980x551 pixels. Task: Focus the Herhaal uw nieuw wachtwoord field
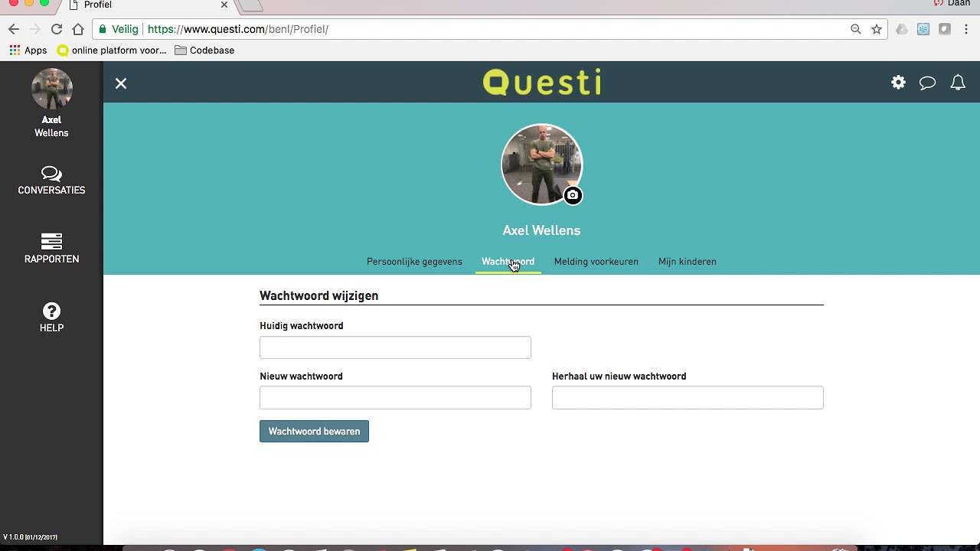pos(688,398)
